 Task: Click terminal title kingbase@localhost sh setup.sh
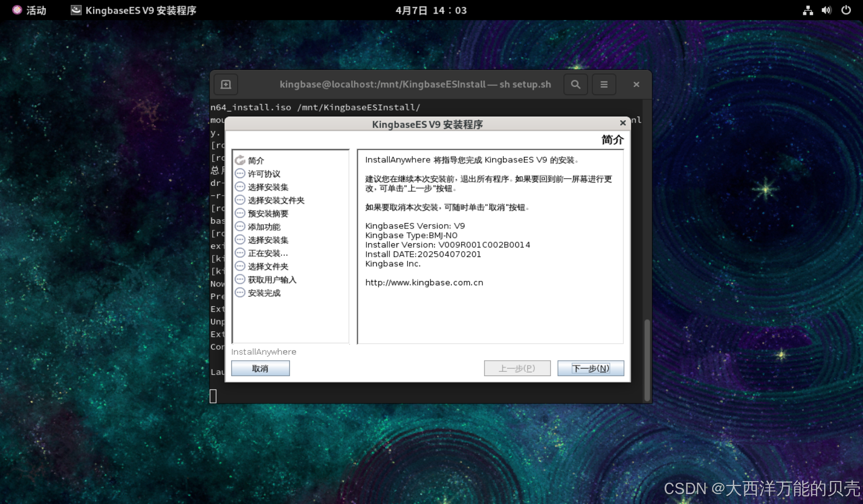(415, 84)
